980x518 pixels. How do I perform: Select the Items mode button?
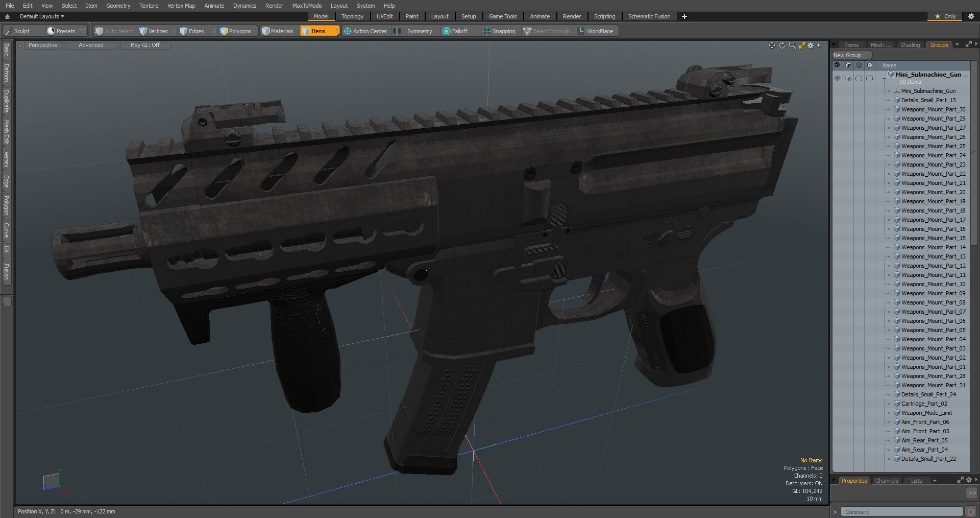tap(320, 31)
